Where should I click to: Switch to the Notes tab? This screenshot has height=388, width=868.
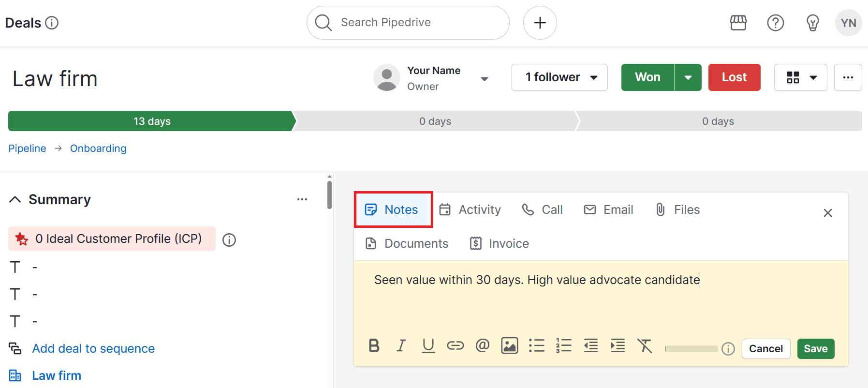(393, 209)
